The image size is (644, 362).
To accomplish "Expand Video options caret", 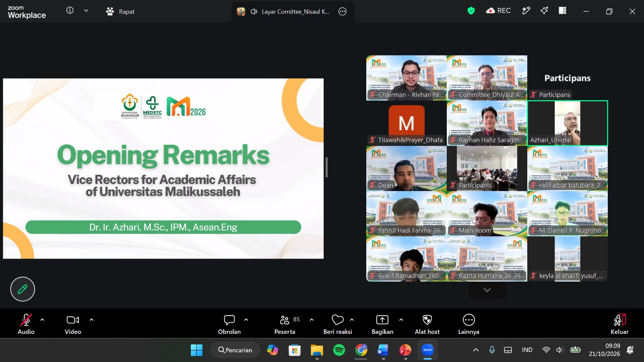I will pyautogui.click(x=91, y=320).
